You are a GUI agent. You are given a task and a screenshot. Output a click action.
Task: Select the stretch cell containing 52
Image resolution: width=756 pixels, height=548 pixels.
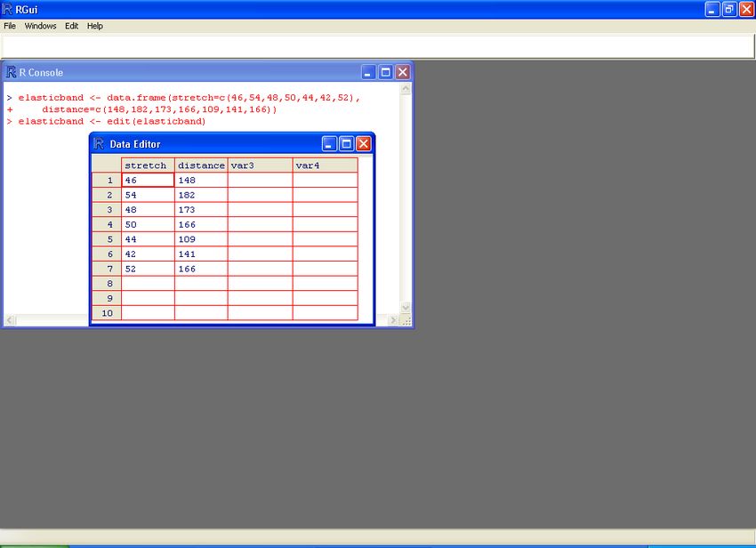tap(148, 269)
